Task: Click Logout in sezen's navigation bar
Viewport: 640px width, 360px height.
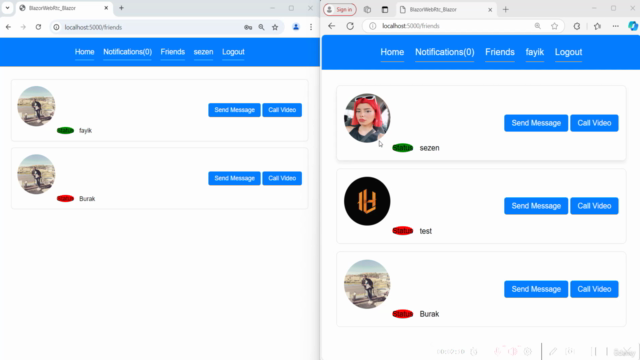Action: (x=233, y=52)
